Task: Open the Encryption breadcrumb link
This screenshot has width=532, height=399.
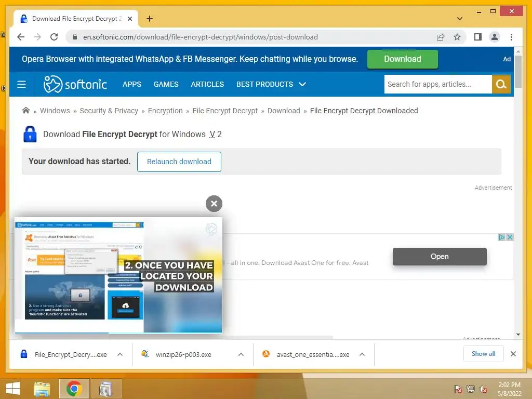Action: (x=165, y=111)
